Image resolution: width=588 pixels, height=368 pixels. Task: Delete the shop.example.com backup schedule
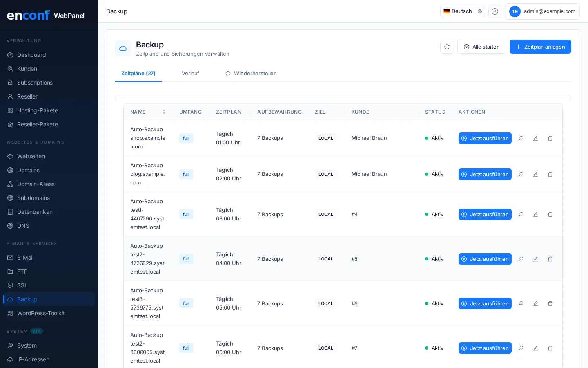click(x=550, y=139)
